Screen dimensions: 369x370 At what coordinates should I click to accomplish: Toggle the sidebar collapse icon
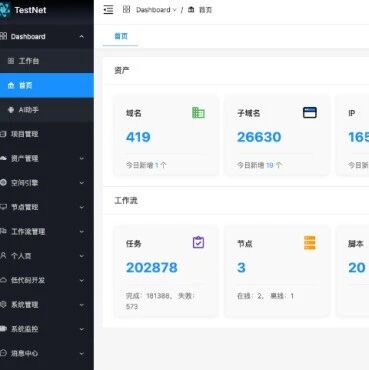click(108, 10)
